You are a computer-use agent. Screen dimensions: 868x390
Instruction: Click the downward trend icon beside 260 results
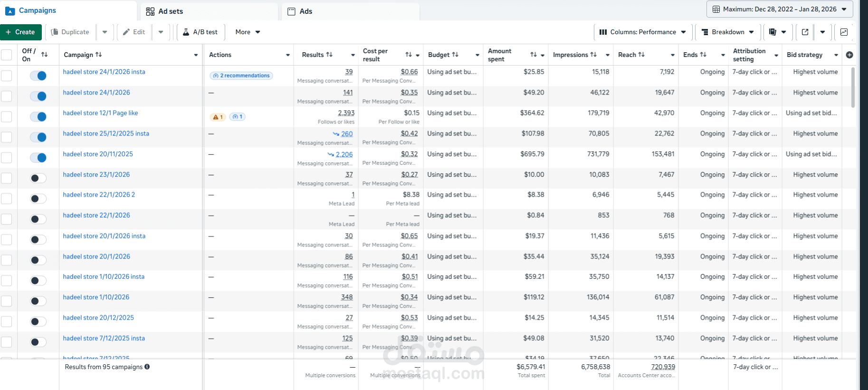click(336, 134)
